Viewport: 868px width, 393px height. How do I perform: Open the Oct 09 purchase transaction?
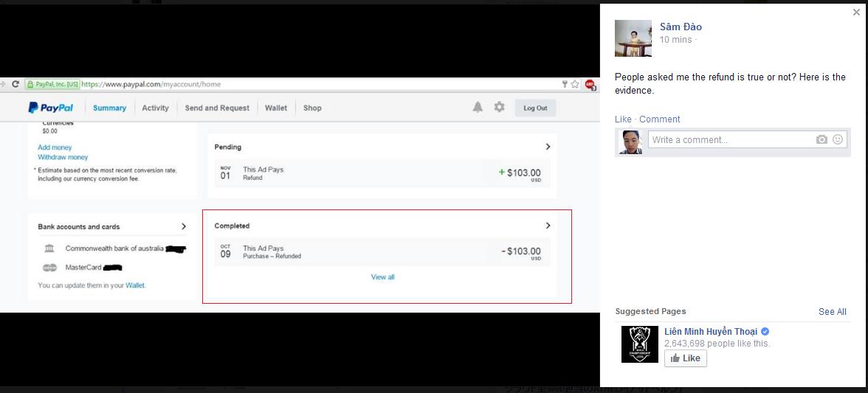[382, 252]
